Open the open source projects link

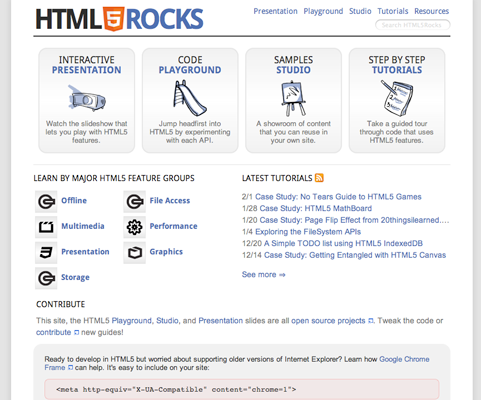328,321
